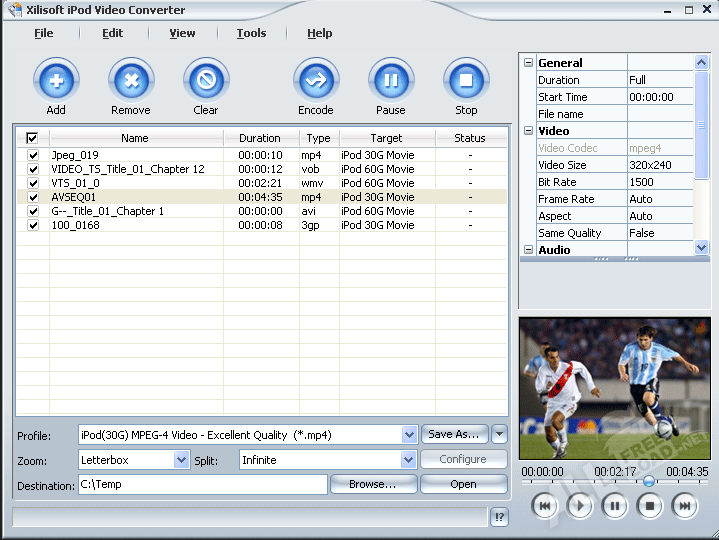Click the Destination path input field
Image resolution: width=719 pixels, height=540 pixels.
[202, 485]
